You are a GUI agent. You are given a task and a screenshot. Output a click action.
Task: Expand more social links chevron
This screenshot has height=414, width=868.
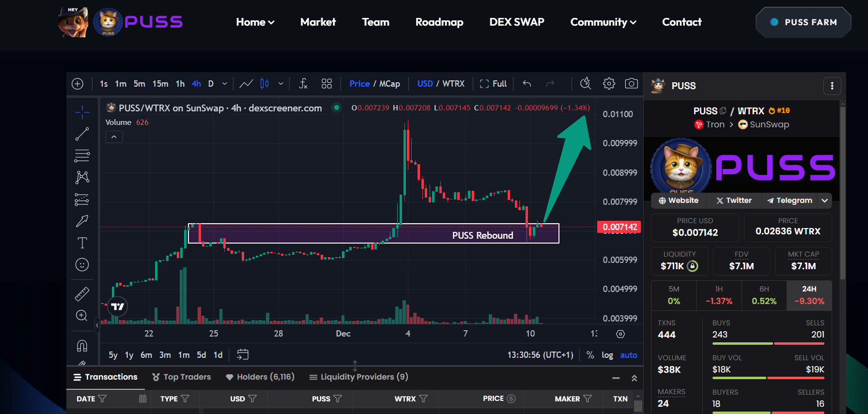[x=825, y=200]
